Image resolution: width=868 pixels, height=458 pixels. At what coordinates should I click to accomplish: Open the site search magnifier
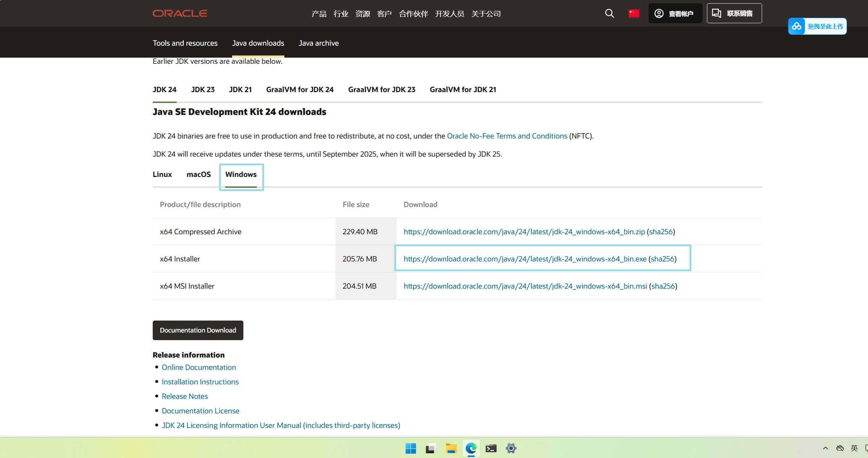609,13
